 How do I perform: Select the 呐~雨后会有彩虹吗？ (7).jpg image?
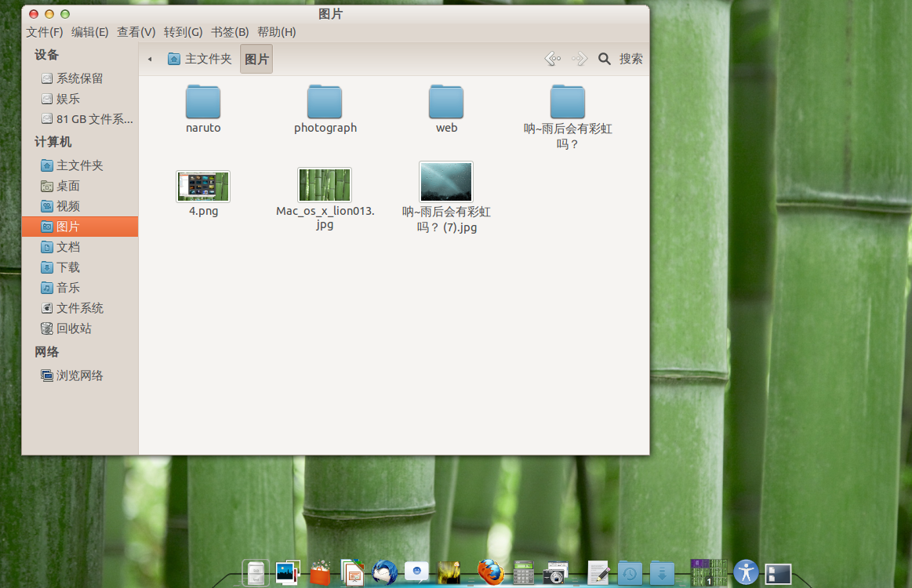tap(446, 182)
